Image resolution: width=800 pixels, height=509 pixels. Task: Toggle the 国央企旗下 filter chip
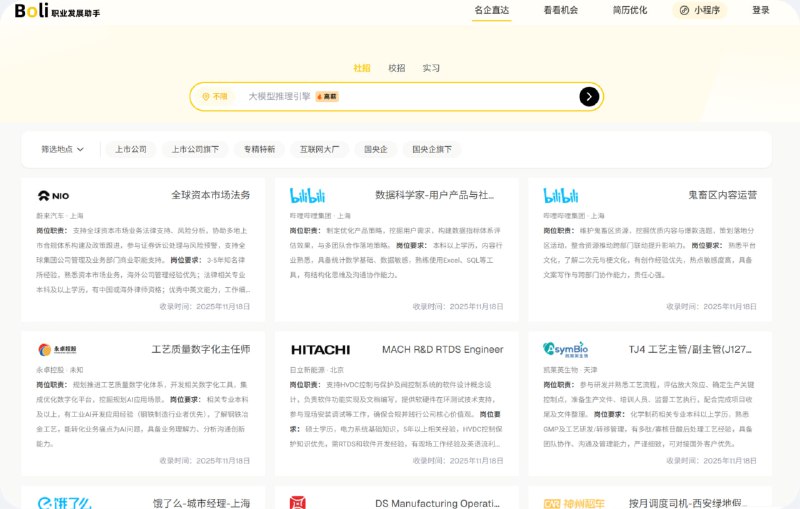pos(432,149)
